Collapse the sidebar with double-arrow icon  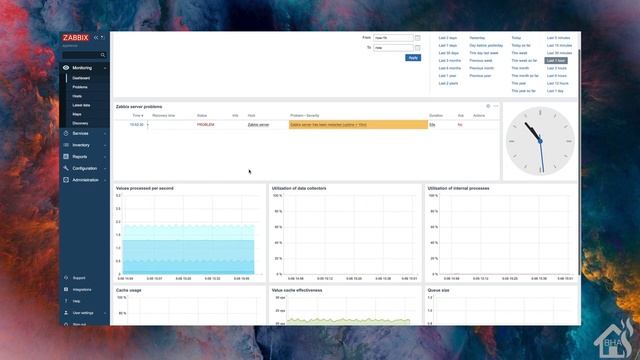[x=96, y=38]
